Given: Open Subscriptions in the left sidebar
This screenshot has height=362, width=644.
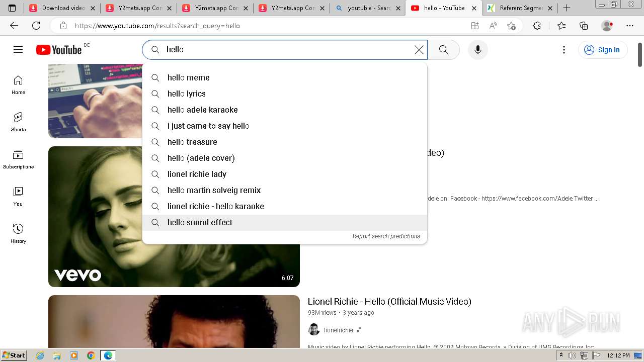Looking at the screenshot, I should coord(18,159).
